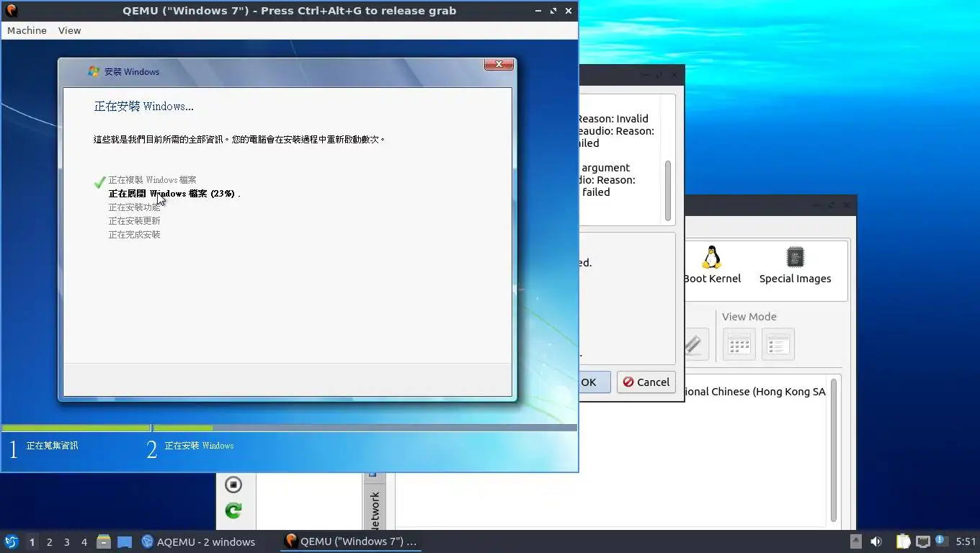Activate AQEMU - 2 windows taskbar entry

198,541
